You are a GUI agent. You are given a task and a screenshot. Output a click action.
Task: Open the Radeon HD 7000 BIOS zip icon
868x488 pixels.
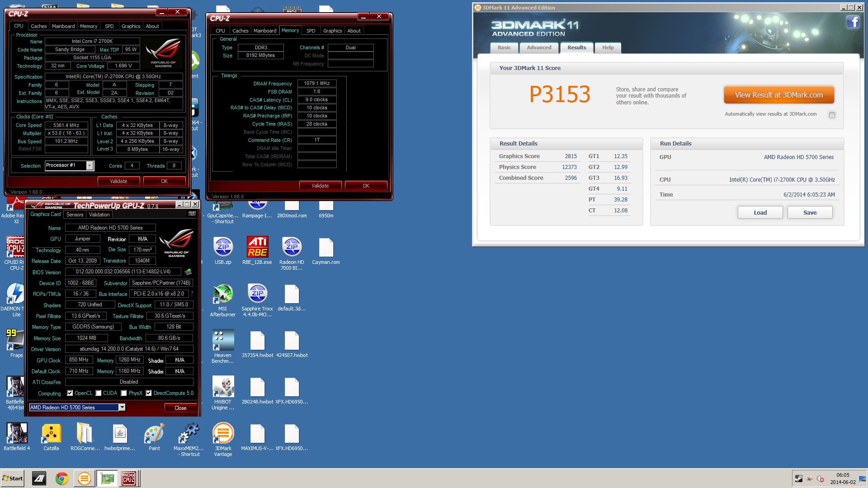(x=292, y=253)
